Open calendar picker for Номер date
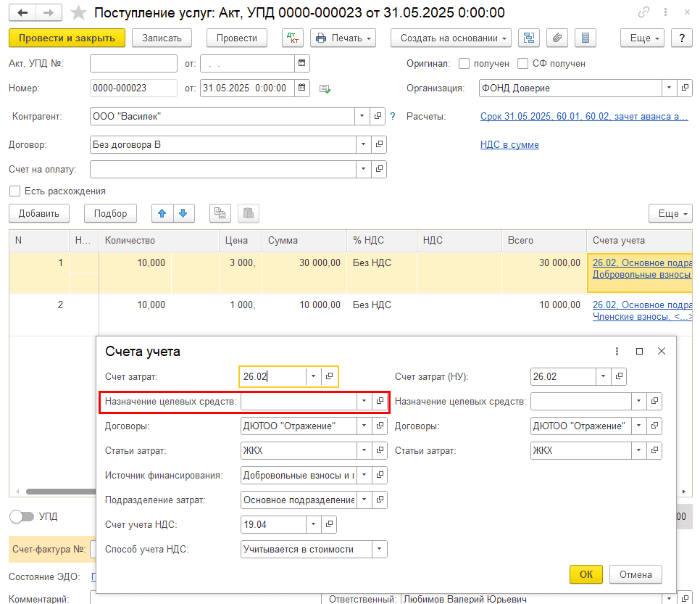This screenshot has height=604, width=700. point(302,88)
